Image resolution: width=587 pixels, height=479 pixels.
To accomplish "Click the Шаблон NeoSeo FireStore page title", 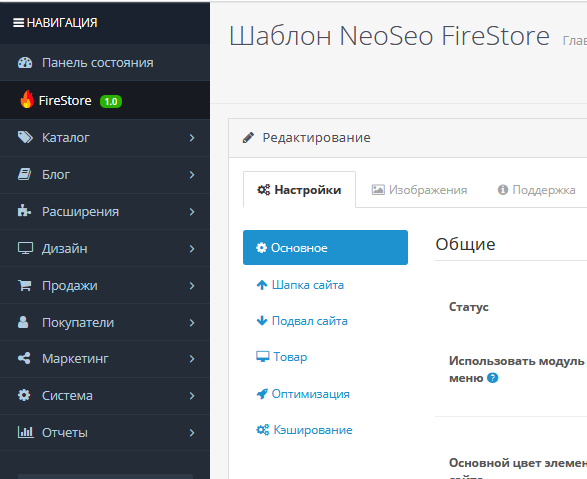I will point(389,36).
